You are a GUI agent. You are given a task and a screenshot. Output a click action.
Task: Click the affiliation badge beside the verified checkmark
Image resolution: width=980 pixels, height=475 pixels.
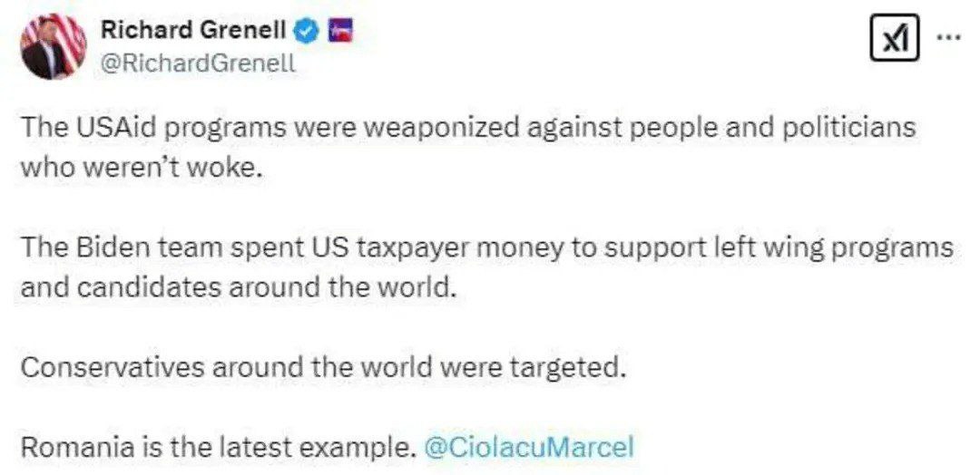coord(339,31)
